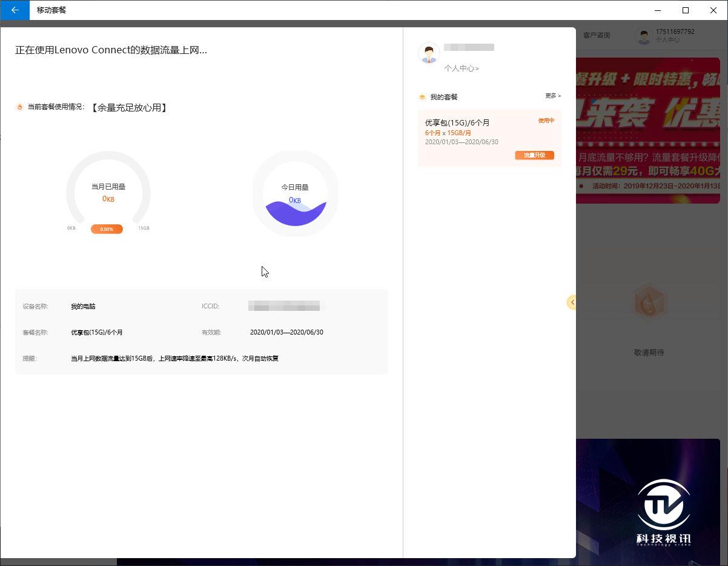This screenshot has height=566, width=728.
Task: Click the 使用中 status badge
Action: 547,121
